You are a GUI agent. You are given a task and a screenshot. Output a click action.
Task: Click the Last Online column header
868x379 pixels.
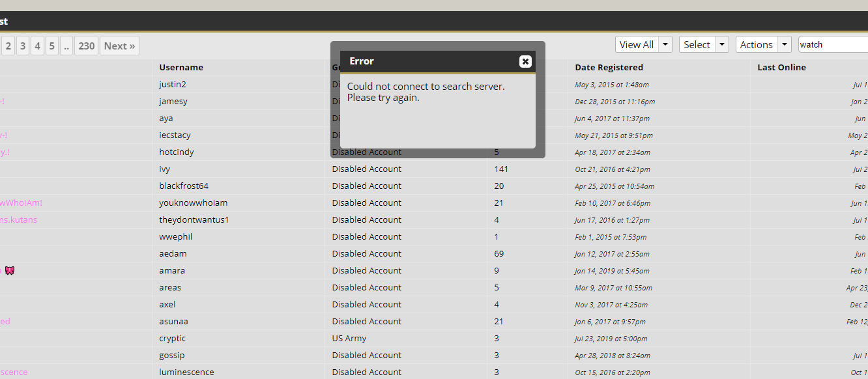coord(782,67)
